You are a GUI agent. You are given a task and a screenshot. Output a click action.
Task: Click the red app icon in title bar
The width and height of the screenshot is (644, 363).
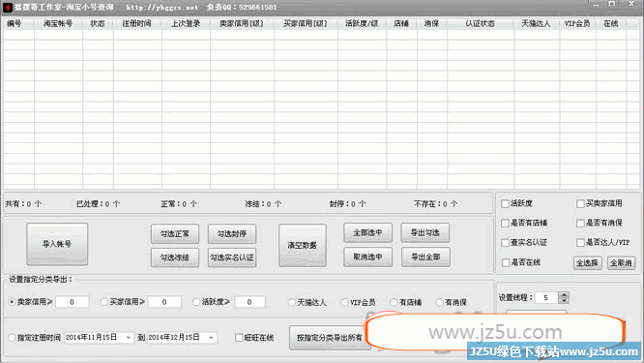coord(8,7)
